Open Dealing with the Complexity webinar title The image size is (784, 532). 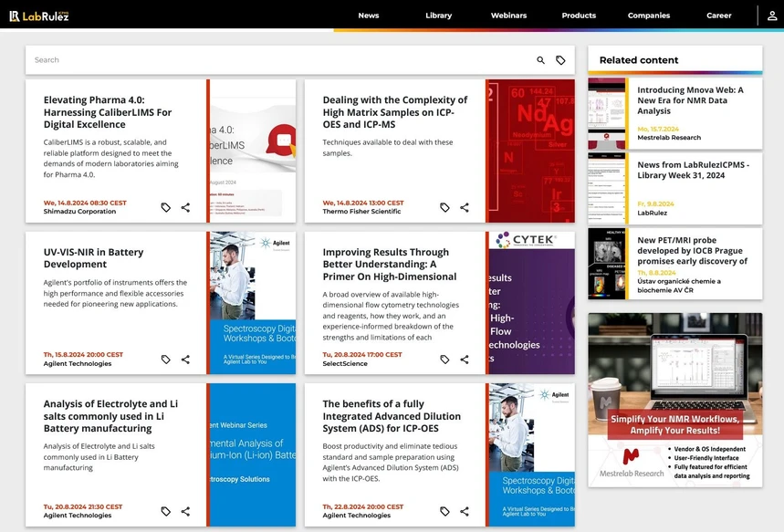pos(395,112)
